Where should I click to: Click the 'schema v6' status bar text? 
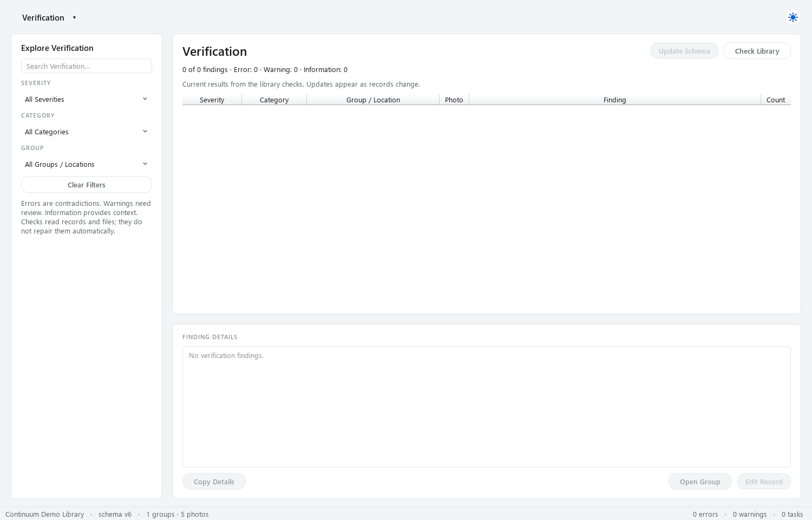click(x=115, y=514)
